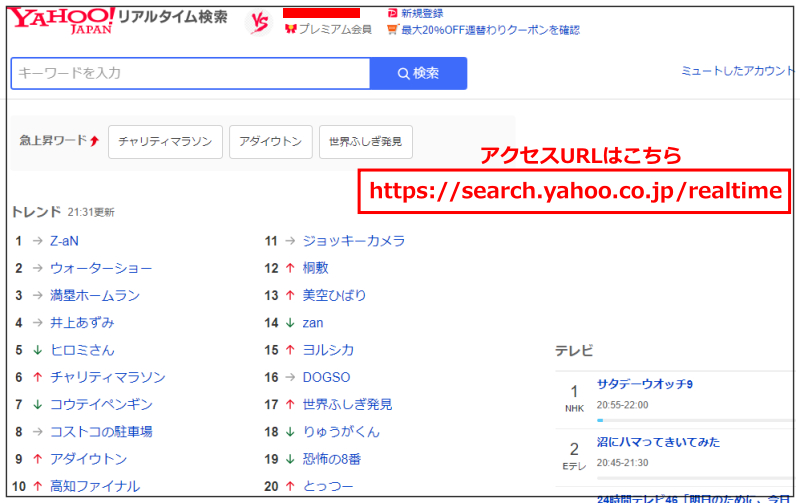Open trend rank 18 りゅうがくん
The image size is (800, 503).
[x=341, y=432]
